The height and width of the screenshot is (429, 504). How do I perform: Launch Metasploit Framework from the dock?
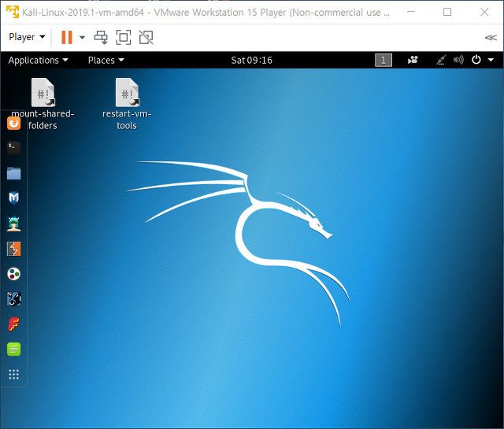tap(14, 198)
